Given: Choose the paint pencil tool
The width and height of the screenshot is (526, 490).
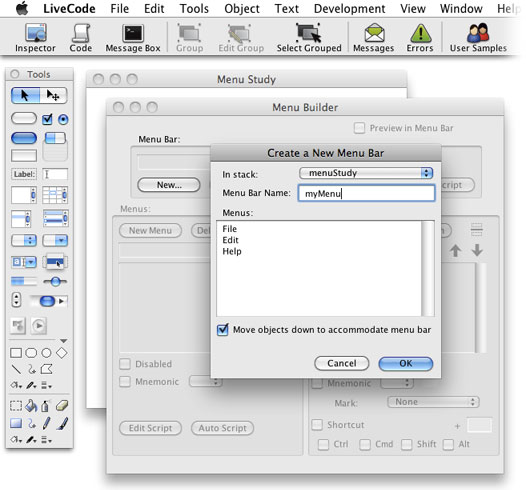Looking at the screenshot, I should tap(47, 423).
